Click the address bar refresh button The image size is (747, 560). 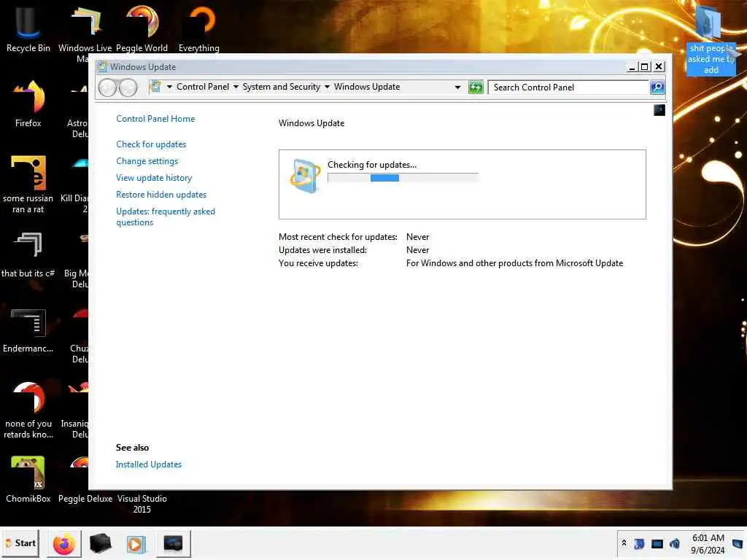476,87
